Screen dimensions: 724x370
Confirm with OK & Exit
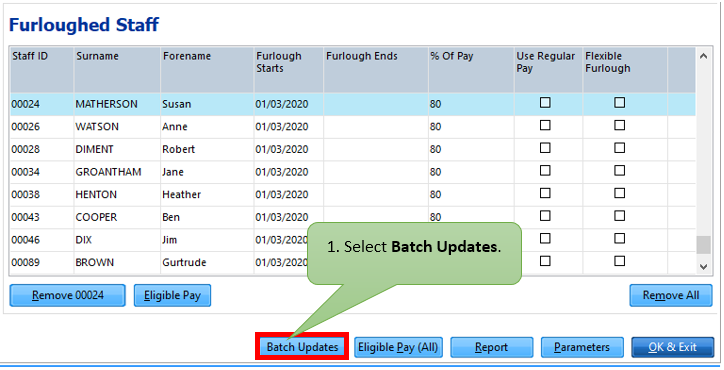tap(672, 347)
